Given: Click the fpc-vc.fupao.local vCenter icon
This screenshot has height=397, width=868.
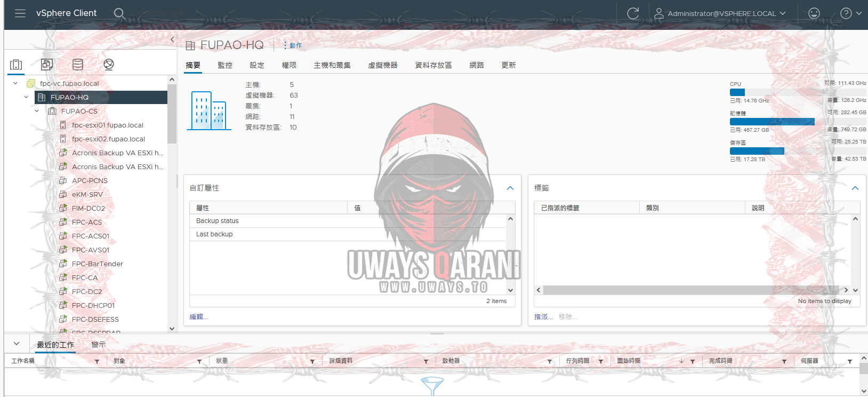Looking at the screenshot, I should click(x=31, y=83).
